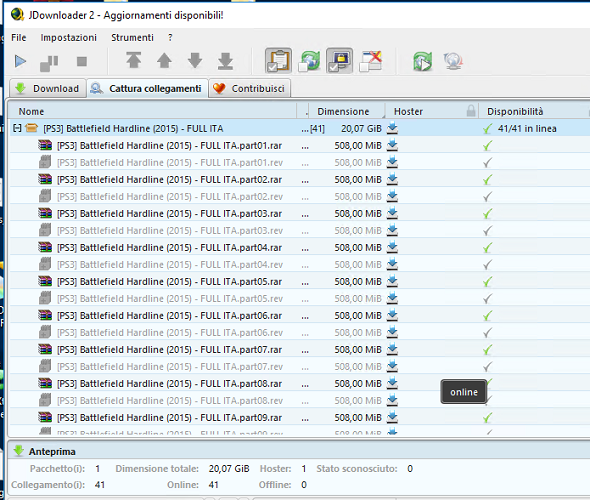The width and height of the screenshot is (590, 500).
Task: Click availability checkmark for part04.rev
Action: click(x=487, y=264)
